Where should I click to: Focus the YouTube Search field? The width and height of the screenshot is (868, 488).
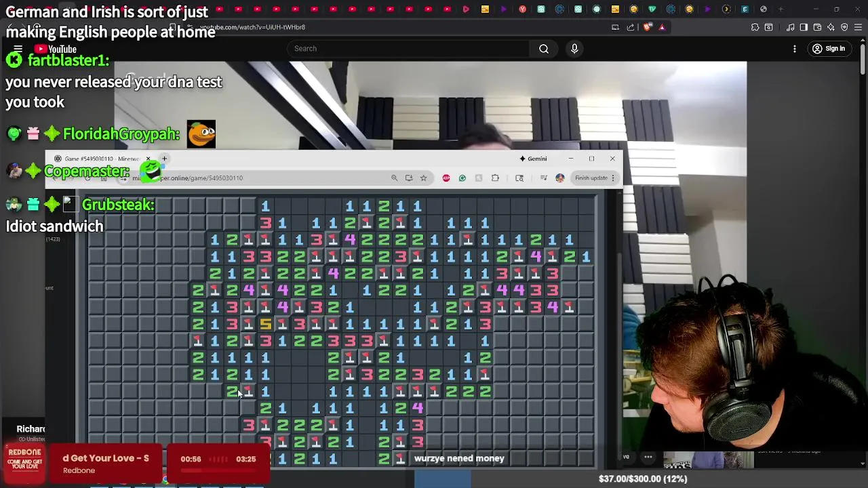click(408, 49)
